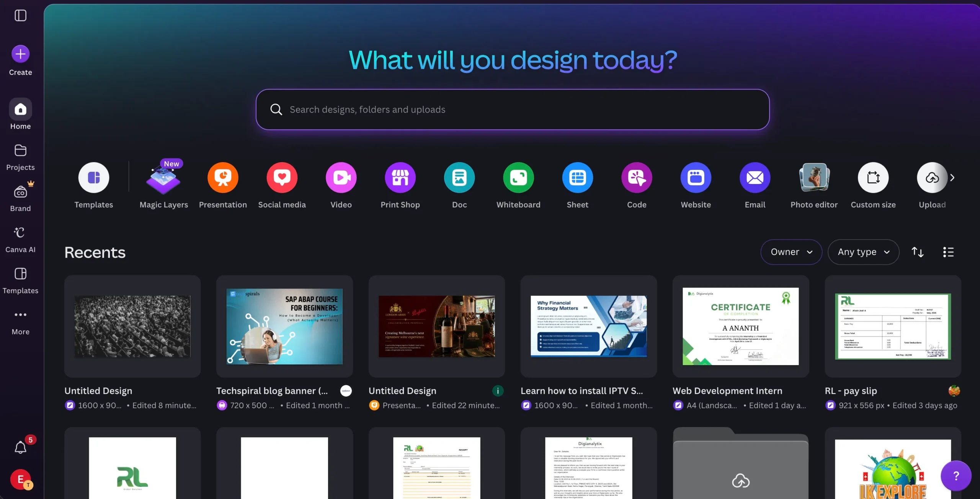Open the blank white design thumbnail
Screen dimensions: 980x499
284,463
